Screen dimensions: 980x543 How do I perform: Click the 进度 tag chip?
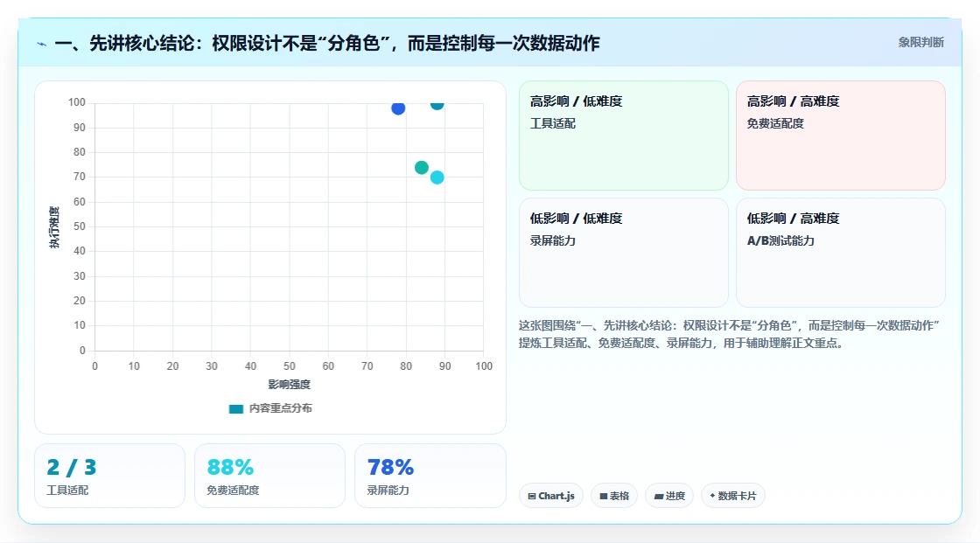669,496
